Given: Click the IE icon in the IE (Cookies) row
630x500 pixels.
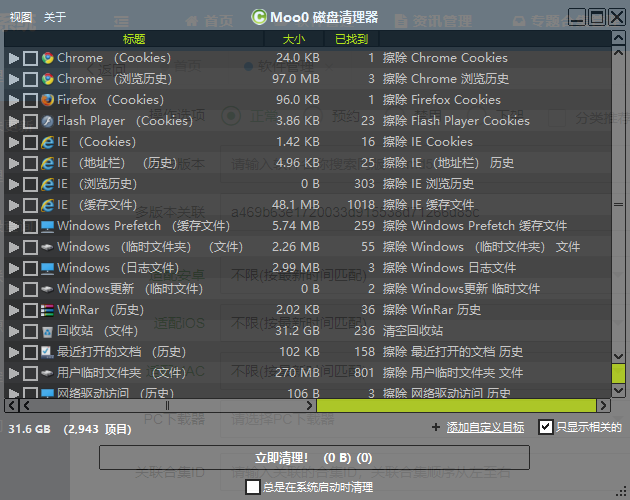Looking at the screenshot, I should (x=47, y=142).
